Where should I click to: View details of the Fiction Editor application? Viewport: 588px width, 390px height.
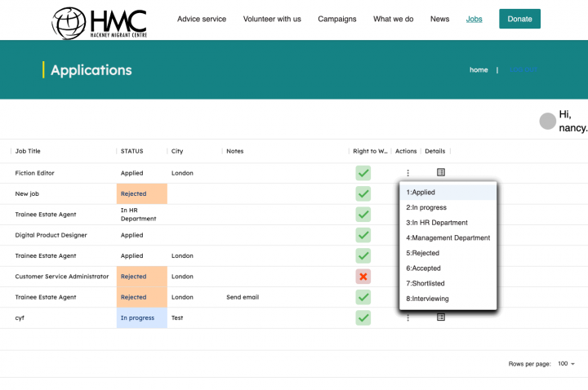point(441,173)
